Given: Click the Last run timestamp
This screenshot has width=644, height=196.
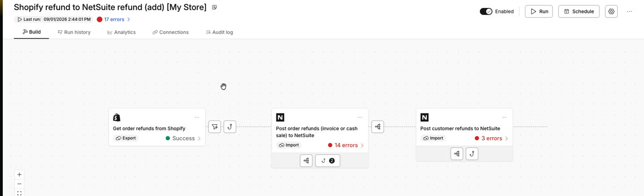Looking at the screenshot, I should coord(67,19).
